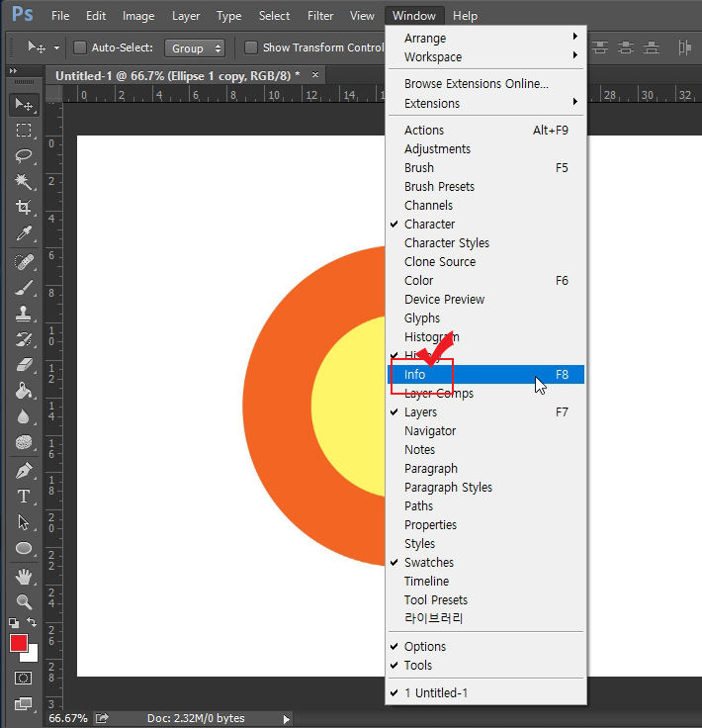Expand the collapsed toolbox double arrow
The height and width of the screenshot is (728, 702).
(x=13, y=70)
